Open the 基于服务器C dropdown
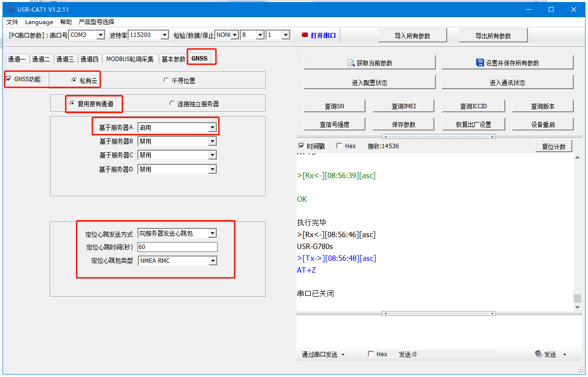This screenshot has height=377, width=588. click(212, 155)
